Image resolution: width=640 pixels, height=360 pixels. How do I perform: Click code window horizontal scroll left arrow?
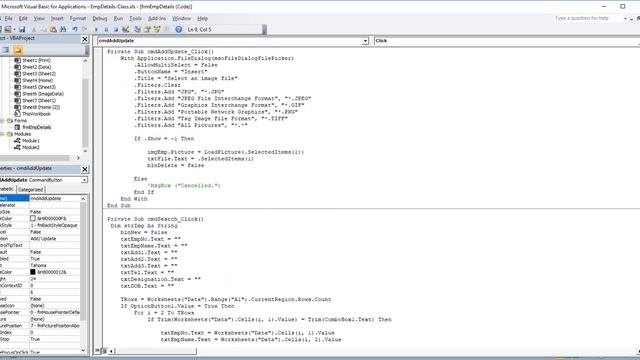pyautogui.click(x=111, y=351)
